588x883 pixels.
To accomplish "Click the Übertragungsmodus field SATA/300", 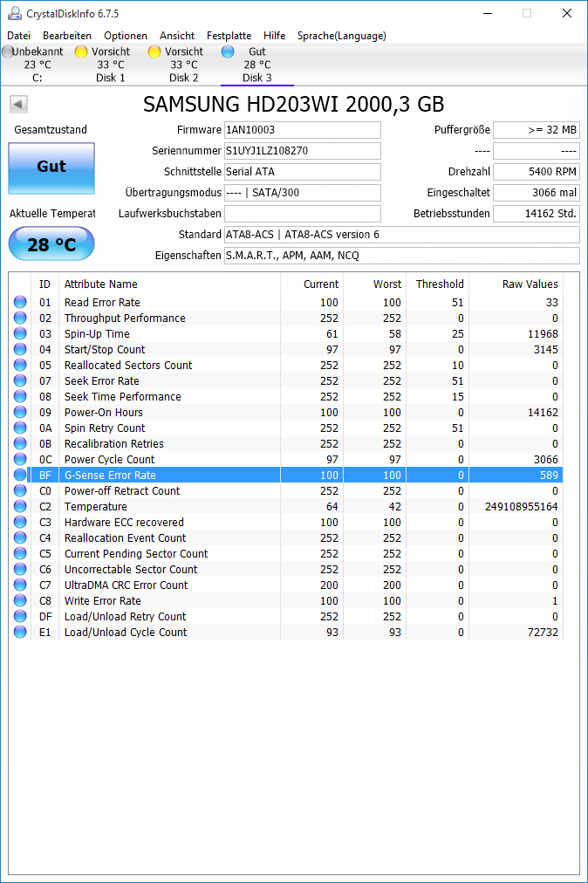I will coord(303,193).
